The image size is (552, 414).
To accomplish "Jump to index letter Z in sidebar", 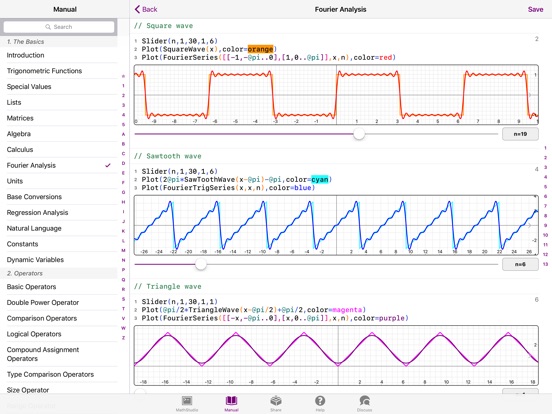I will [x=123, y=338].
